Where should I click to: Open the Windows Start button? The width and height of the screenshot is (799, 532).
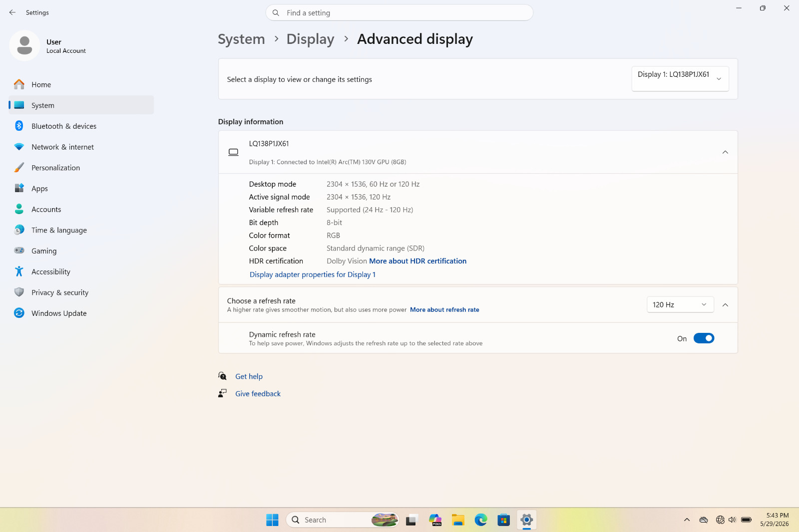[x=272, y=520]
